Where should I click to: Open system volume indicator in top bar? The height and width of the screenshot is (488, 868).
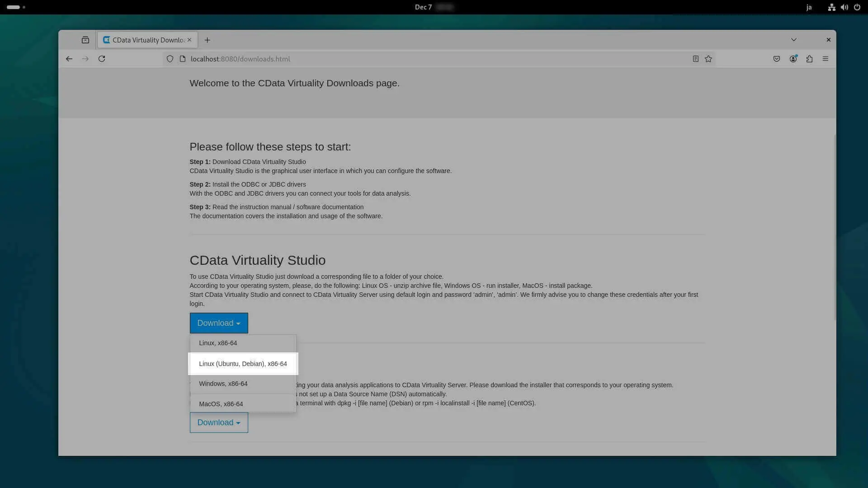pyautogui.click(x=844, y=7)
